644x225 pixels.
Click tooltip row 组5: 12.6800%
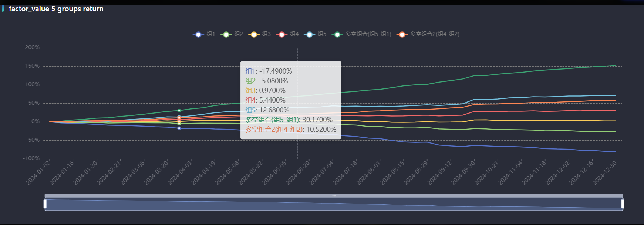tap(267, 110)
